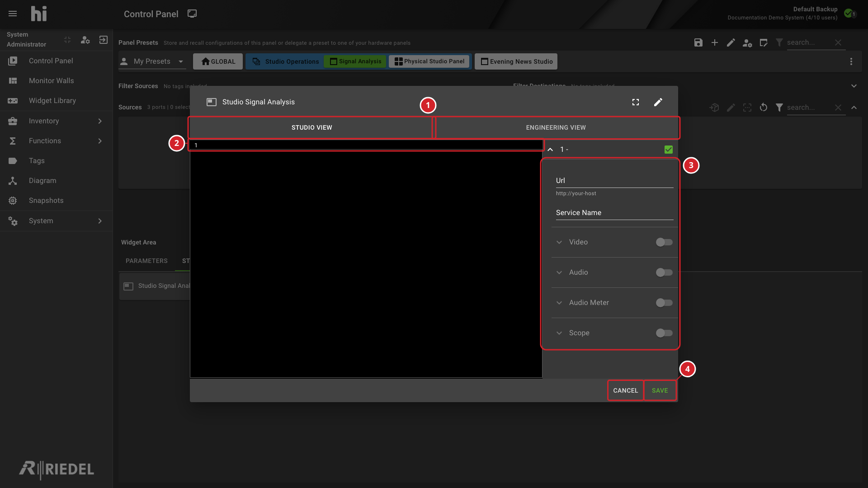Click the user settings icon in sidebar header
The height and width of the screenshot is (488, 868).
pos(85,40)
